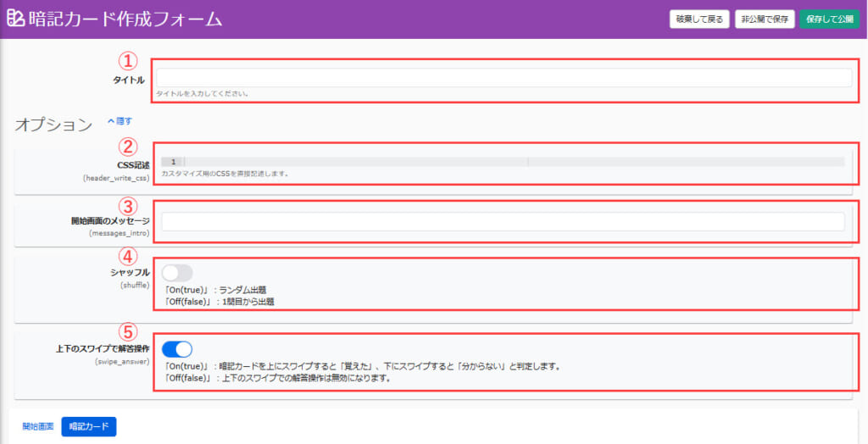Select the 暗記カード tab
Screen dimensions: 868x444
pyautogui.click(x=89, y=426)
